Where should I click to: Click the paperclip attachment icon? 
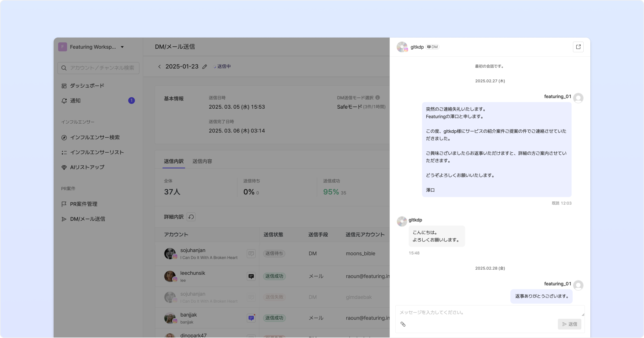[x=403, y=324]
